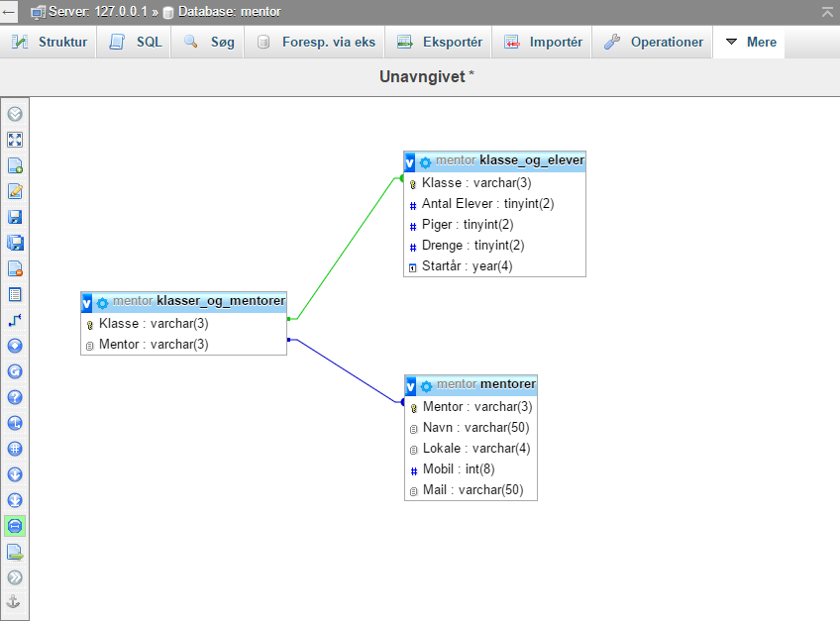Activate the Create relationship tool
This screenshot has width=840, height=621.
click(15, 320)
